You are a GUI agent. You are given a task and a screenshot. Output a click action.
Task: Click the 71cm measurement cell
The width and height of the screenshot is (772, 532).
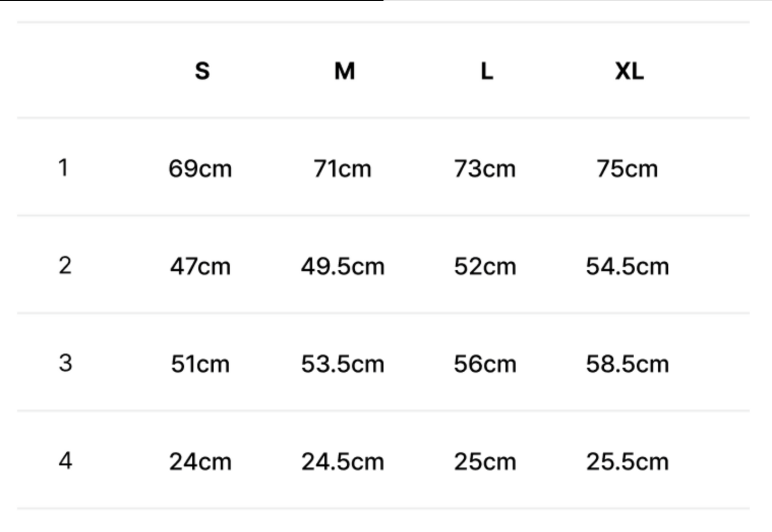[342, 169]
